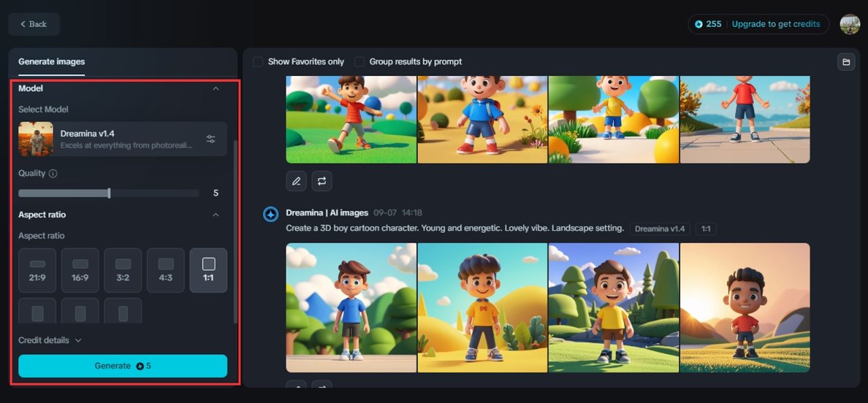
Task: Open lower image of boy with yellow shirt and bow tie
Action: (482, 307)
